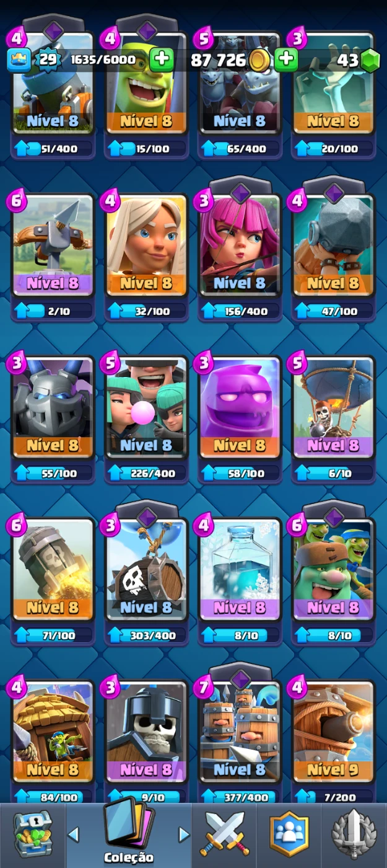Screen dimensions: 387x868
Task: Tap the green gem icon
Action: (370, 61)
